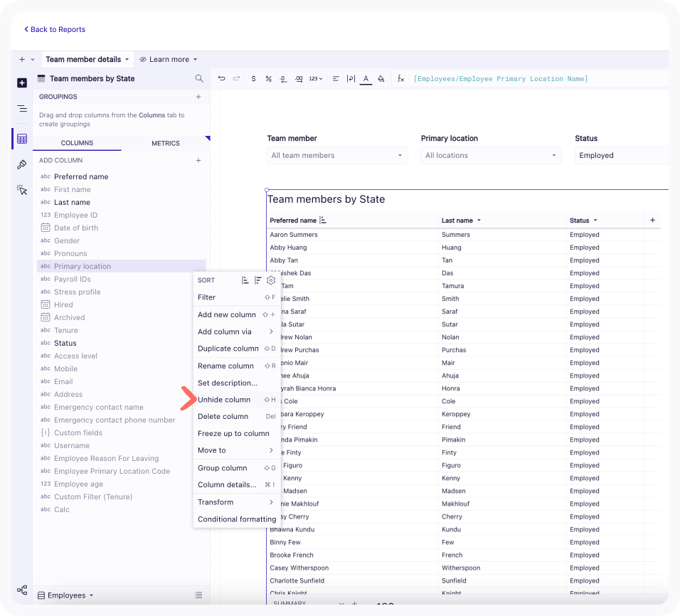
Task: Apply currency dollar format
Action: coord(253,78)
